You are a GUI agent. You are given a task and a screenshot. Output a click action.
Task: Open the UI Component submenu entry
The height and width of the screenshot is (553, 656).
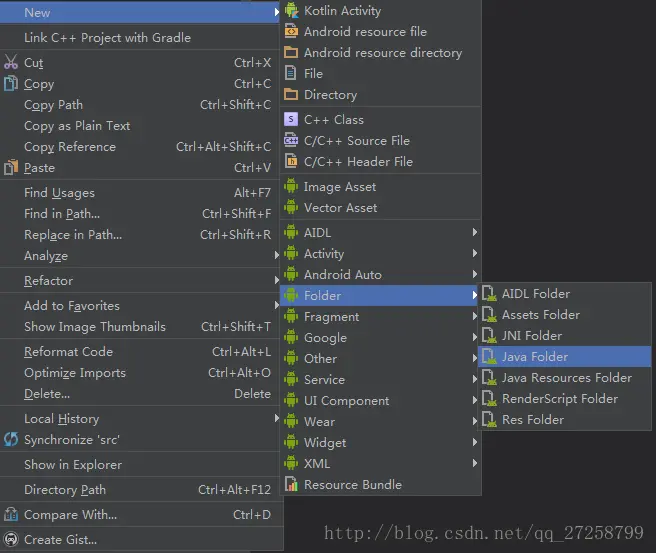pyautogui.click(x=381, y=400)
